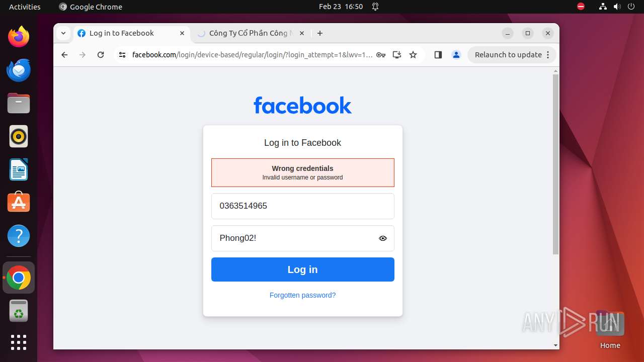Click the Wrong credentials error message

coord(303,172)
